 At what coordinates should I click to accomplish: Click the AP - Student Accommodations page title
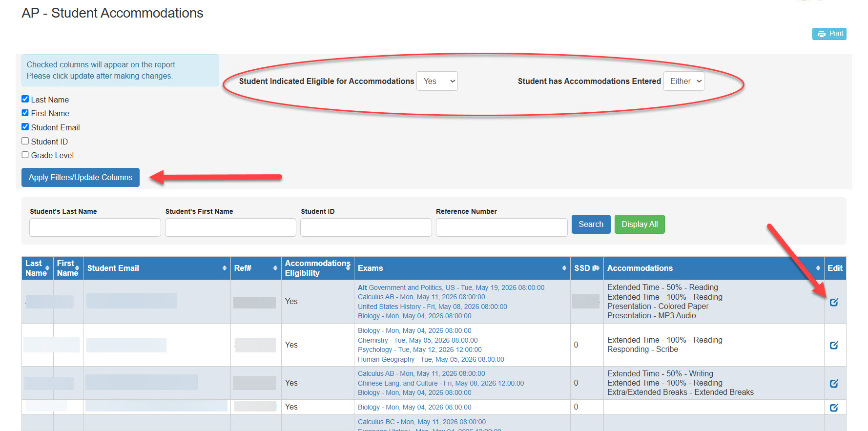tap(112, 13)
